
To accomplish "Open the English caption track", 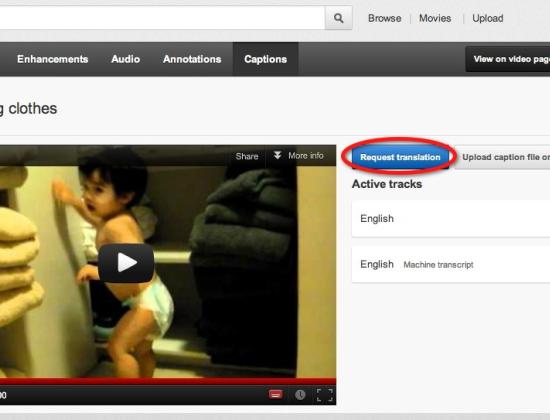I will [451, 219].
